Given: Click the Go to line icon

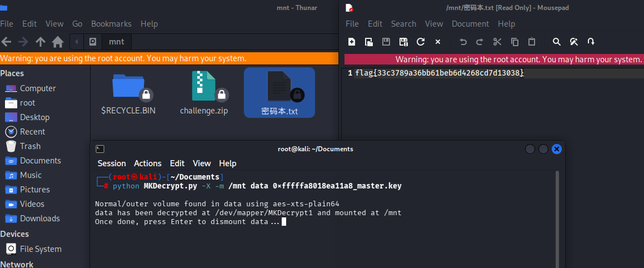Looking at the screenshot, I should point(591,42).
